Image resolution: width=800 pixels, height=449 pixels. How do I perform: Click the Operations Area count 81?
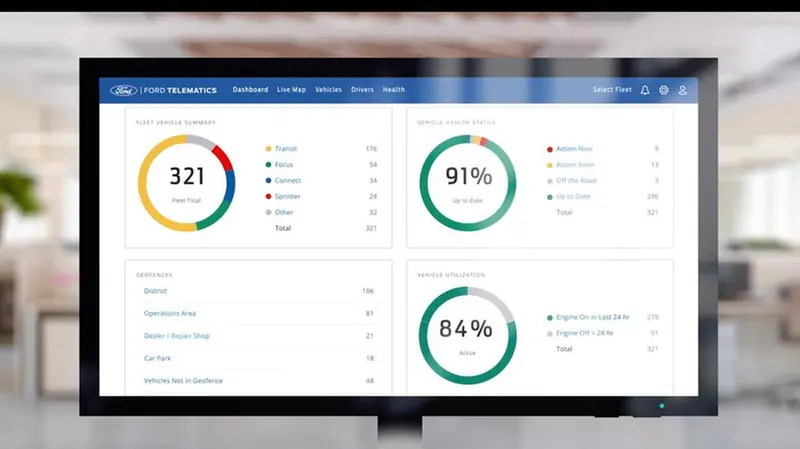click(370, 313)
